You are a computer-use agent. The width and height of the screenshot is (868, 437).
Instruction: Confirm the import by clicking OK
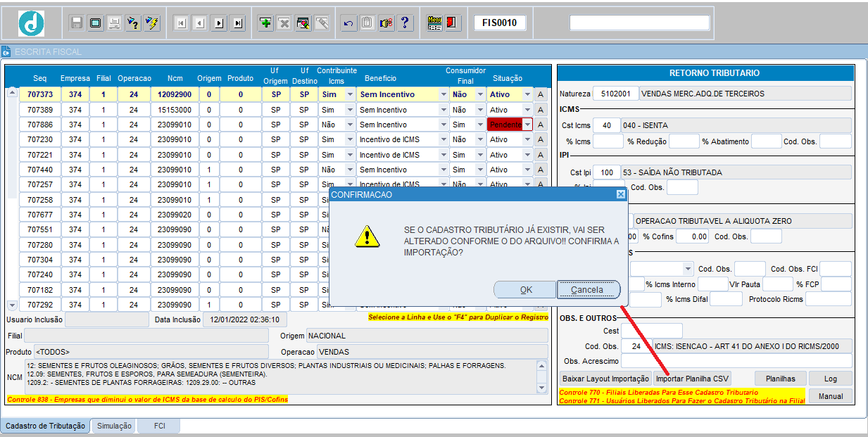pyautogui.click(x=526, y=289)
